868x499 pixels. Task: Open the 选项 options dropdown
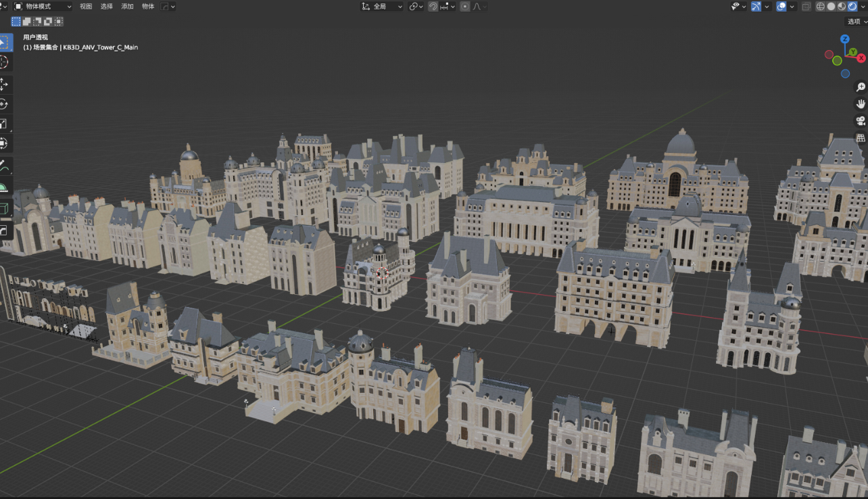tap(857, 22)
